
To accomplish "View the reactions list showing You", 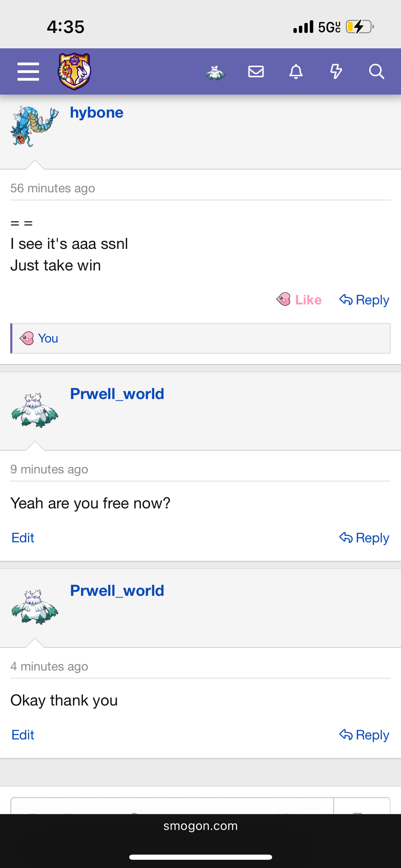I will coord(48,338).
